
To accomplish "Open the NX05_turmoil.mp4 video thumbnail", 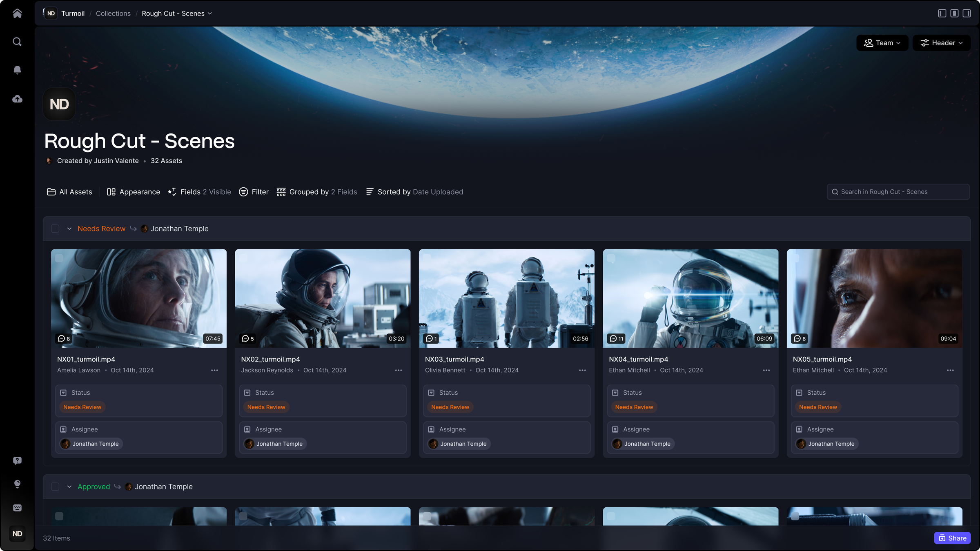I will (x=875, y=298).
